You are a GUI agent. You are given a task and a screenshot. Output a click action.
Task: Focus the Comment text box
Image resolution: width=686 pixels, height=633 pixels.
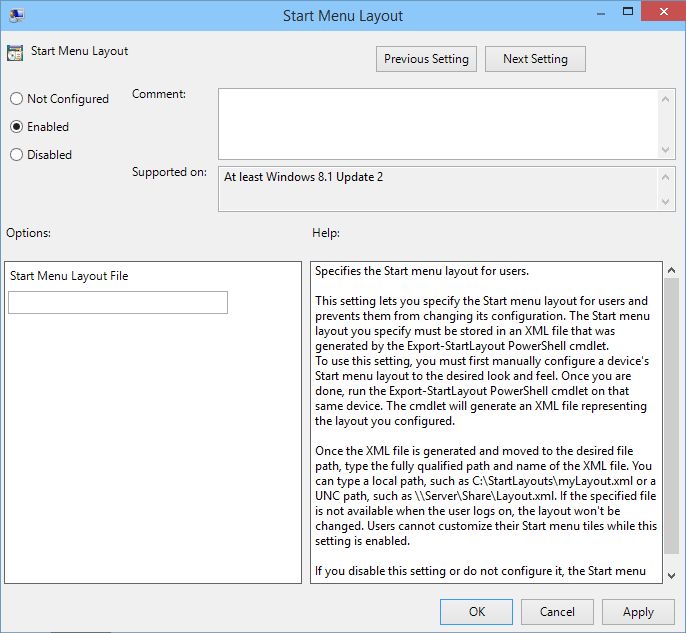[x=438, y=123]
